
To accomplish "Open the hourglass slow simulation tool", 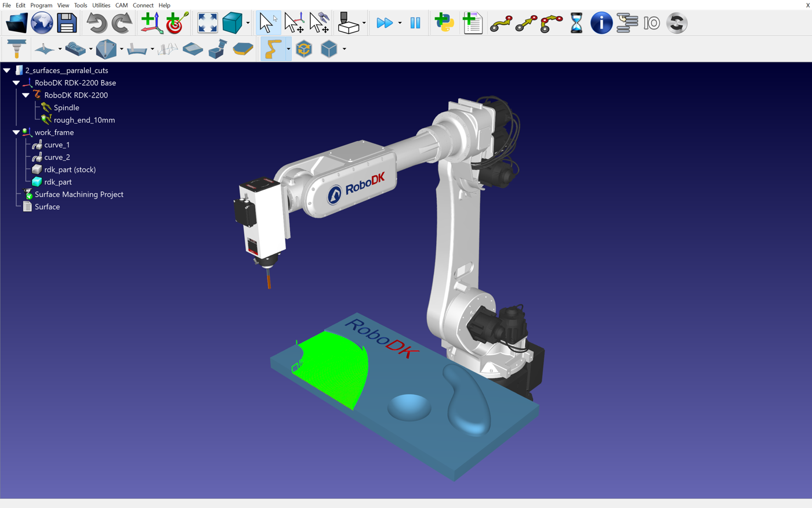I will tap(576, 23).
